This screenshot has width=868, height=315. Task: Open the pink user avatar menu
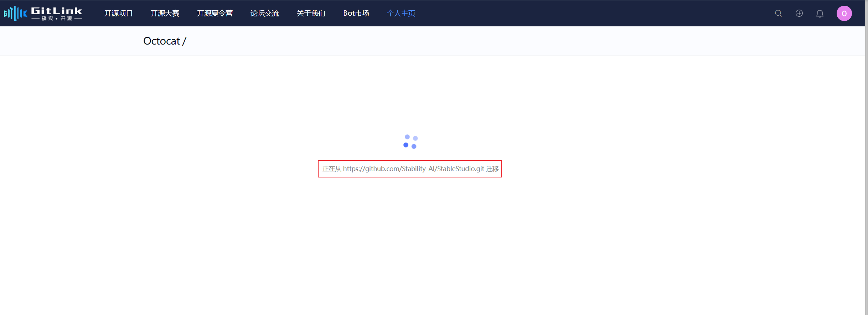tap(844, 14)
